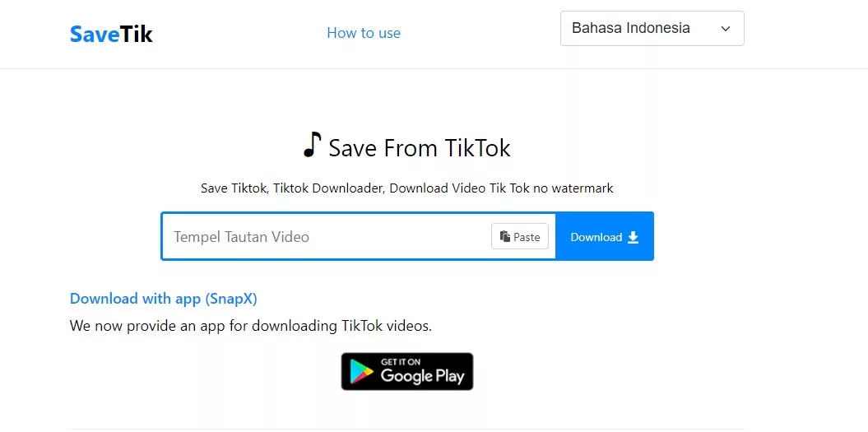The width and height of the screenshot is (868, 432).
Task: Click the app announcement paragraph text
Action: click(251, 326)
